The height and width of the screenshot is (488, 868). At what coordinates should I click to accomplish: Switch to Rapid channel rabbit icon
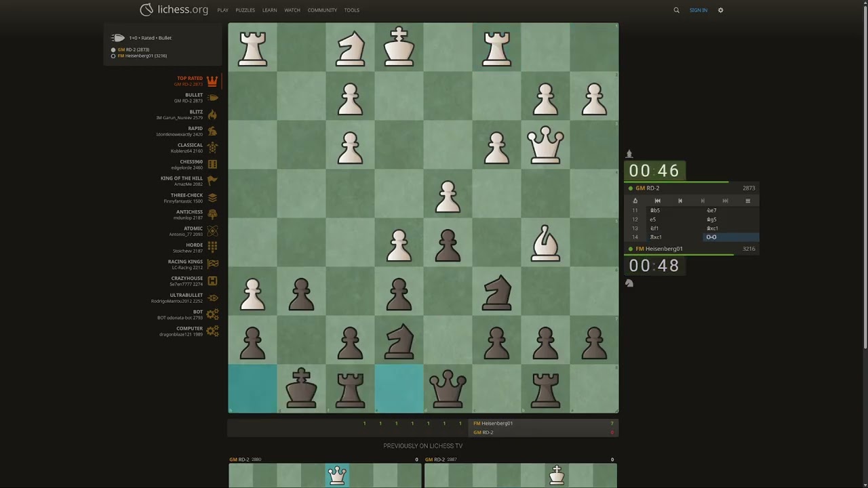click(x=212, y=131)
